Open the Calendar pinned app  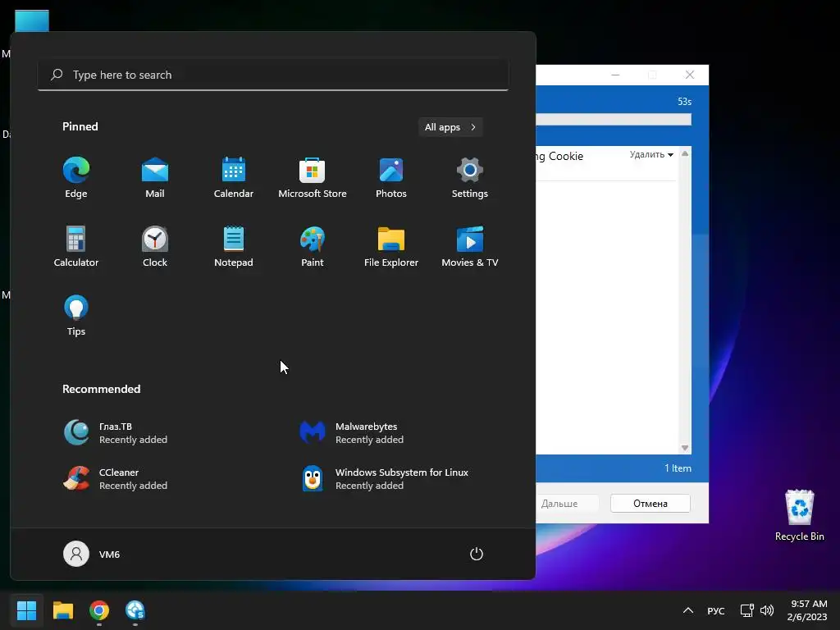point(234,178)
